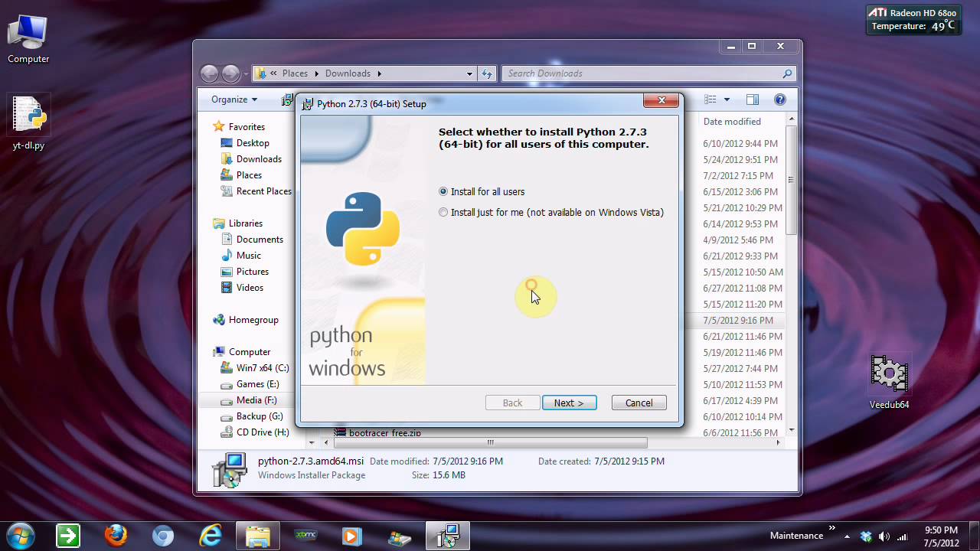Expand the Maintenance toolbar chevron
This screenshot has height=551, width=980.
[832, 529]
